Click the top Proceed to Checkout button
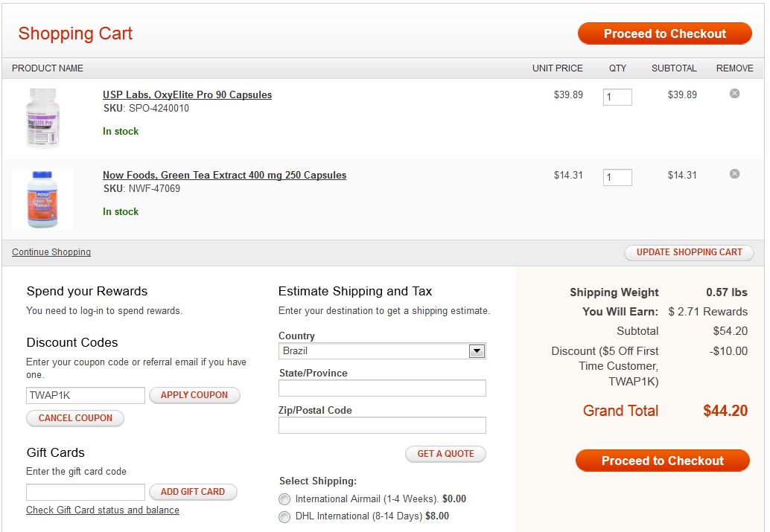 (x=664, y=33)
